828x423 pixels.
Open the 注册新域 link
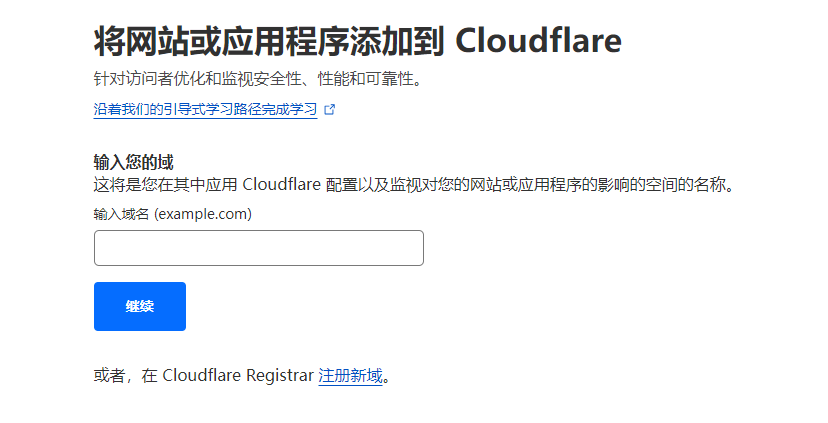[350, 376]
